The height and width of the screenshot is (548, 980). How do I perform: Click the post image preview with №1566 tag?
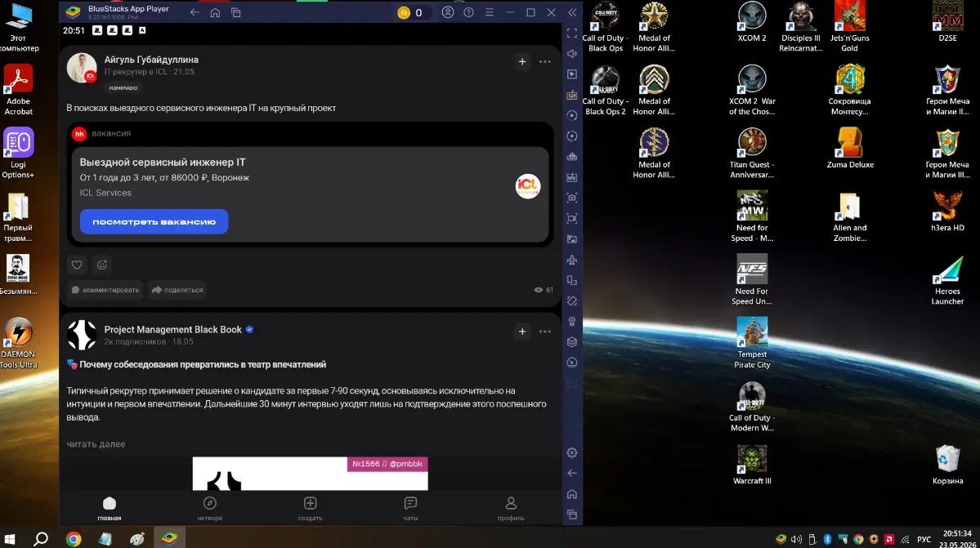[310, 474]
